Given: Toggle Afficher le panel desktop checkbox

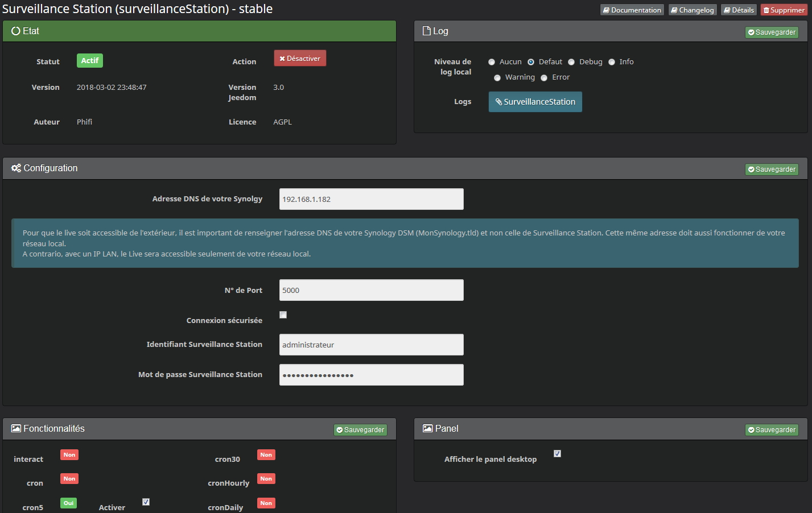Looking at the screenshot, I should [557, 453].
